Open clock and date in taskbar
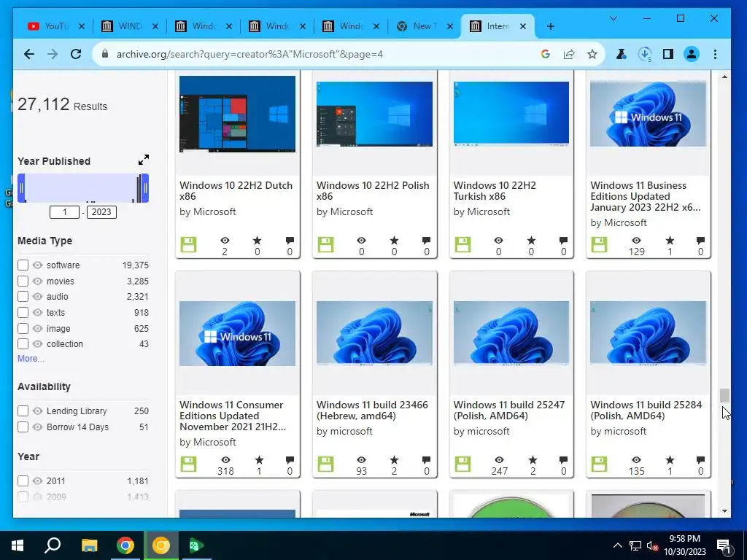 pyautogui.click(x=684, y=545)
